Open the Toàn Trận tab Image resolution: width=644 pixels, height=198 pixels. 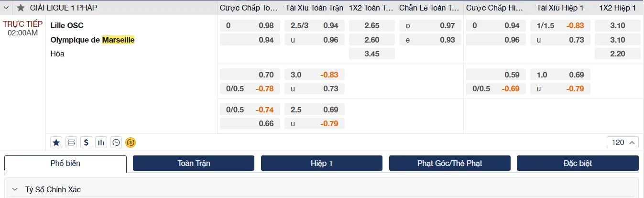pyautogui.click(x=194, y=164)
